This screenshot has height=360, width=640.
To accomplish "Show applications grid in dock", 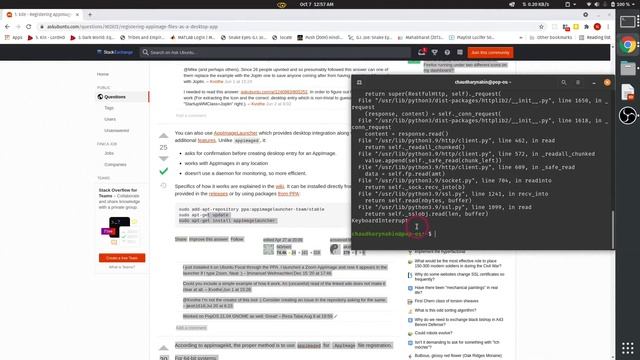I will [628, 348].
